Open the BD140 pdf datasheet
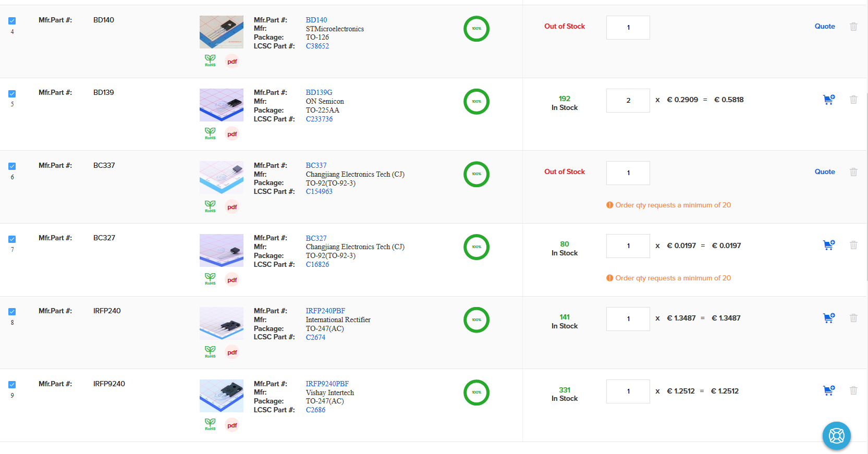The image size is (868, 454). click(x=232, y=62)
